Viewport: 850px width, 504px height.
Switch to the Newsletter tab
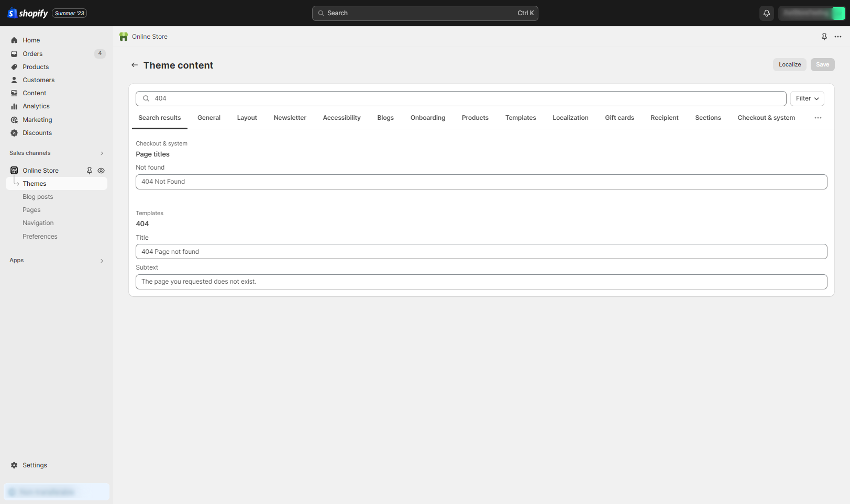tap(290, 118)
